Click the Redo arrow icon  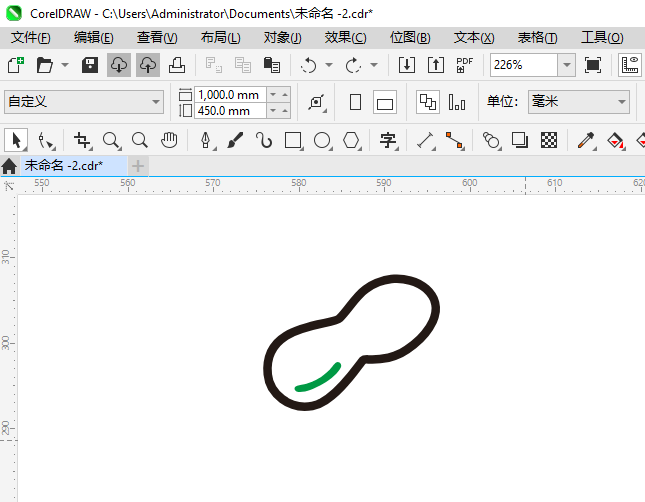coord(353,65)
